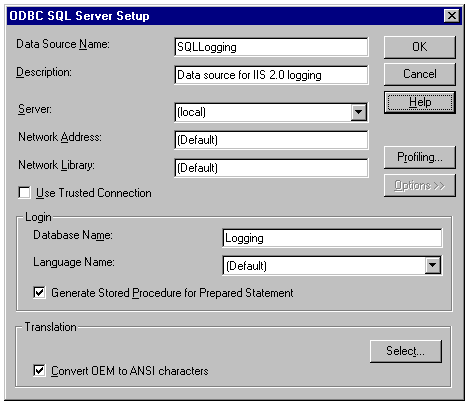Click the Network Library text box
Image resolution: width=470 pixels, height=405 pixels.
click(x=271, y=168)
